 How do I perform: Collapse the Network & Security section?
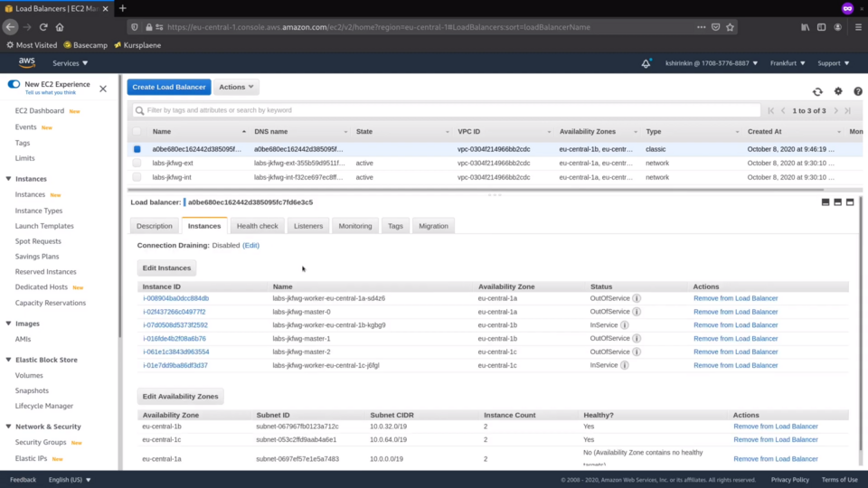pos(8,427)
